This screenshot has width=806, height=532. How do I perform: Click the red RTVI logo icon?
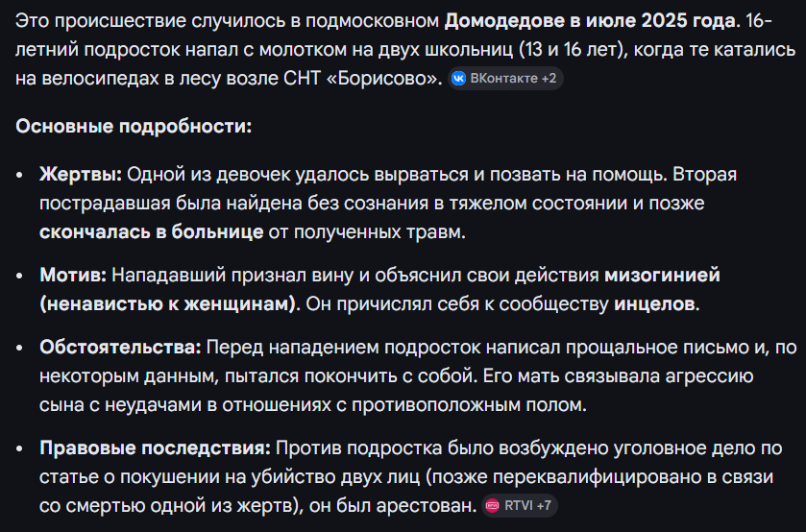493,505
